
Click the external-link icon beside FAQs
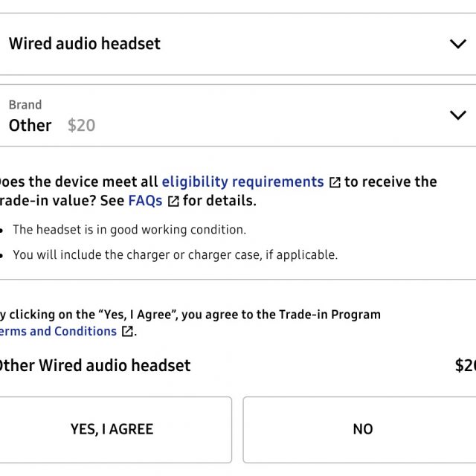pyautogui.click(x=173, y=202)
